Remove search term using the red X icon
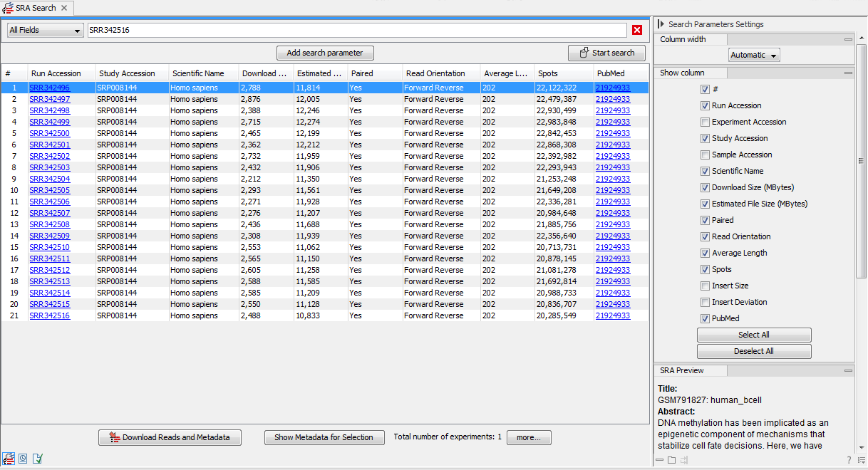 636,30
